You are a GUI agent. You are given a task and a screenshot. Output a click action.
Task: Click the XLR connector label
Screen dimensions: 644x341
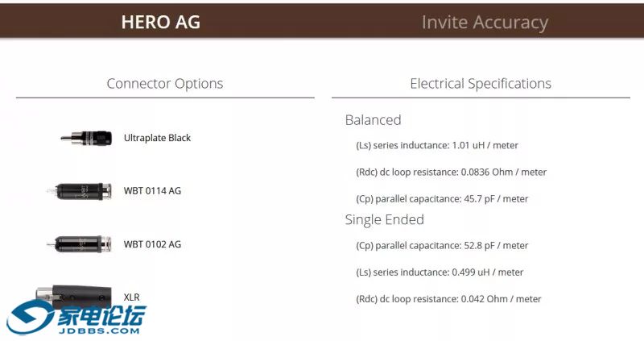132,297
